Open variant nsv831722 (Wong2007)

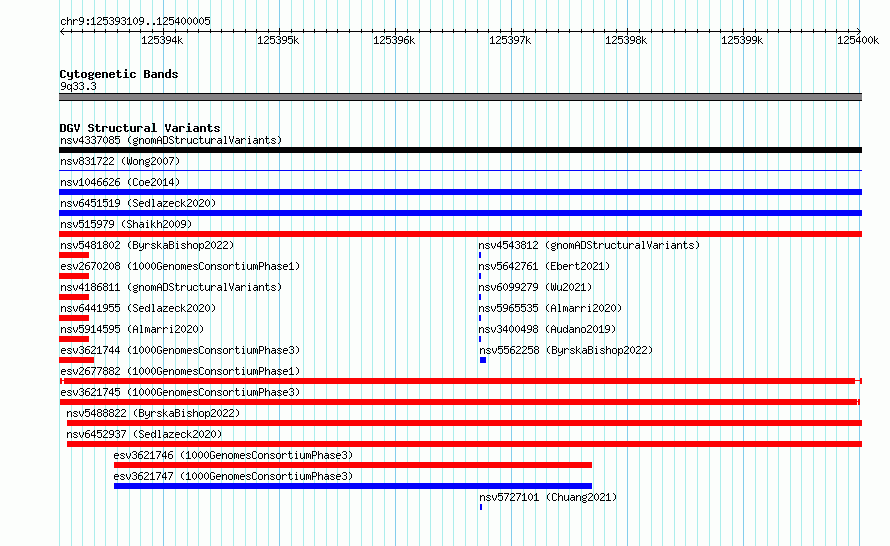click(x=120, y=161)
